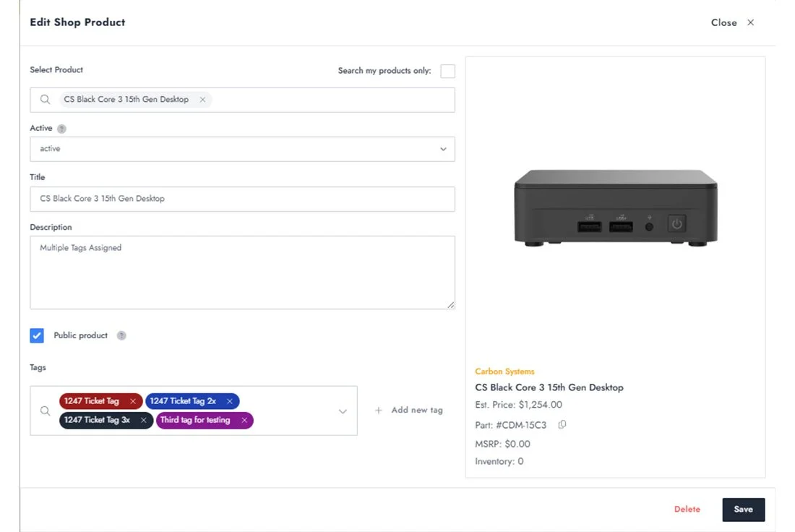Click the plus icon next to Add new tag
This screenshot has height=532, width=795.
pyautogui.click(x=378, y=411)
